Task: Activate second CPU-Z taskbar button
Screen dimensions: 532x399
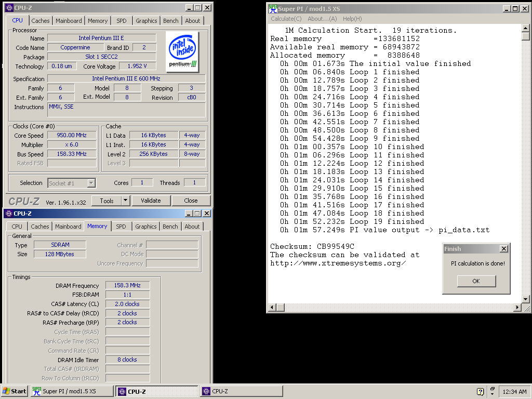Action: click(x=241, y=391)
